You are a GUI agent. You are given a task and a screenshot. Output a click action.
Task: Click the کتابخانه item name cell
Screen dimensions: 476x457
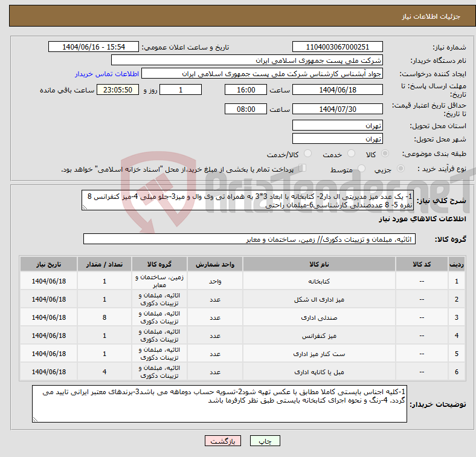(319, 281)
